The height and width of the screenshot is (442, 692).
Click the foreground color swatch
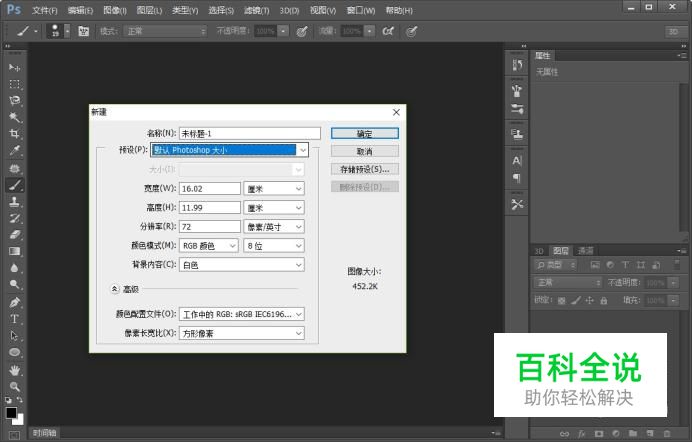pos(11,412)
